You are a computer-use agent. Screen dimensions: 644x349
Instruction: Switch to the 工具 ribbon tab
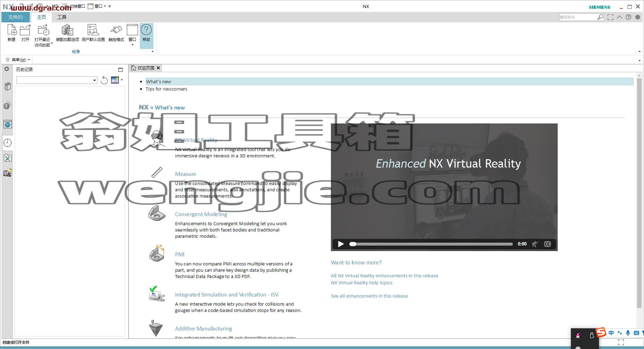[62, 17]
